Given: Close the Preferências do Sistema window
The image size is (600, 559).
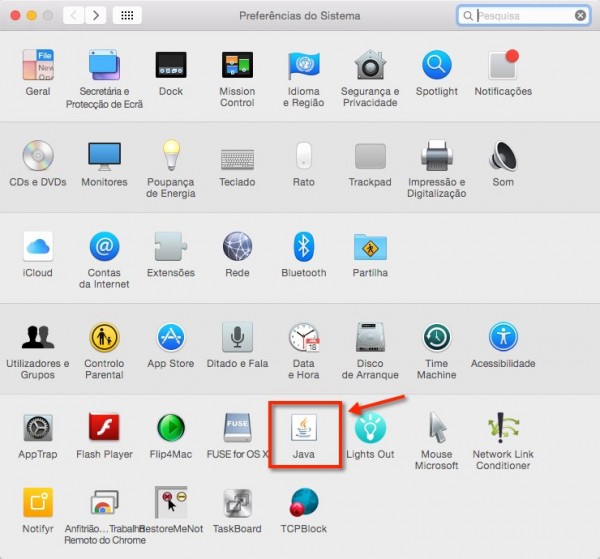Looking at the screenshot, I should coord(15,16).
